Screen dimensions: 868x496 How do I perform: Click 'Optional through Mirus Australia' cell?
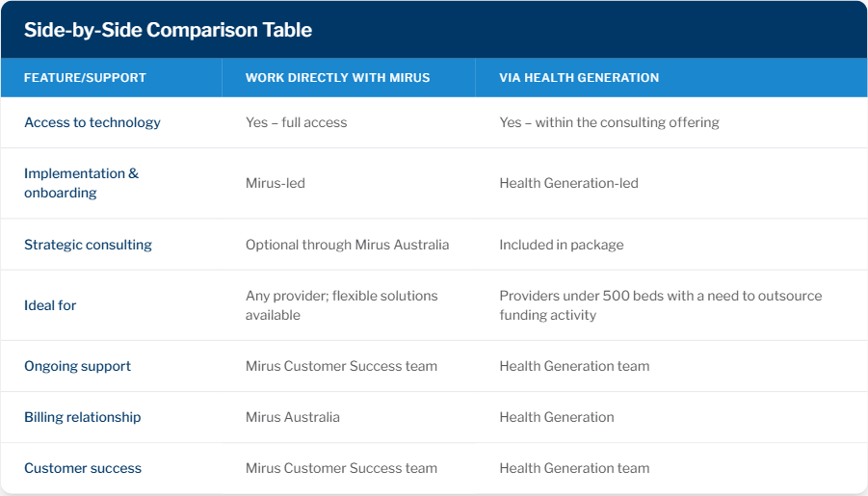(x=347, y=245)
